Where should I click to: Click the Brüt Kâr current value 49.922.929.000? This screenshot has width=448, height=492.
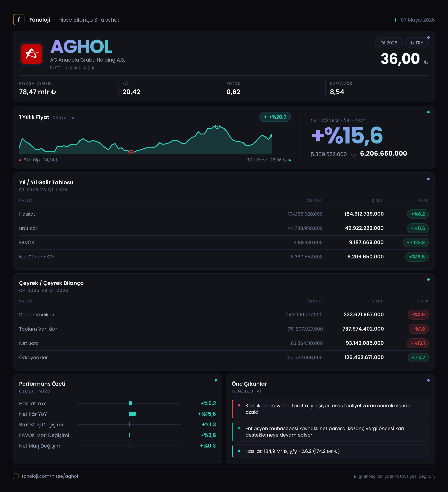coord(364,228)
